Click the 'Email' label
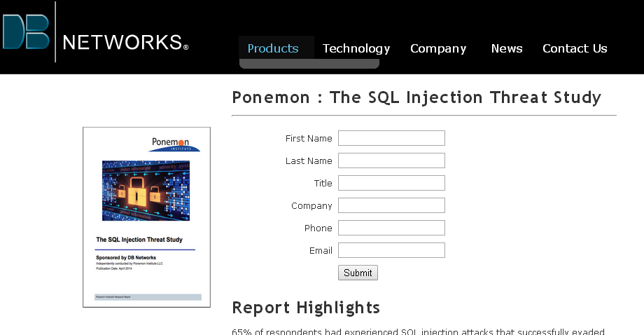Screen dimensions: 644x335 coord(321,250)
